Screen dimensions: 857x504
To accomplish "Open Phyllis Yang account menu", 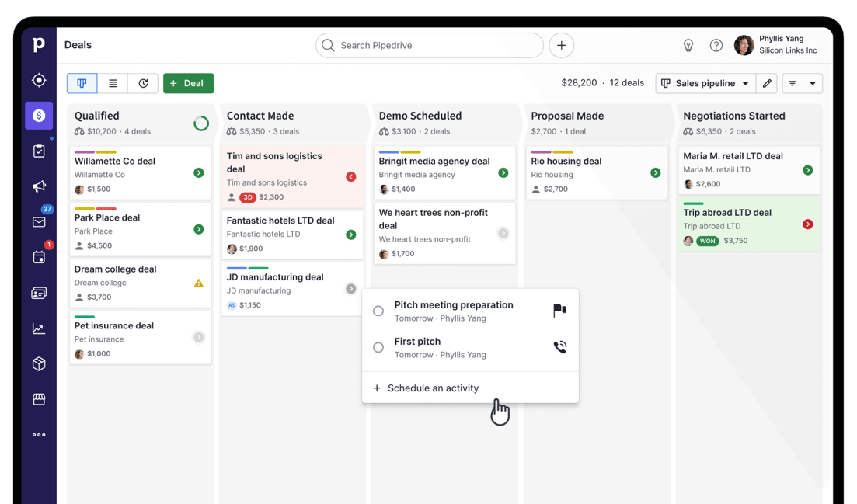I will coord(777,45).
